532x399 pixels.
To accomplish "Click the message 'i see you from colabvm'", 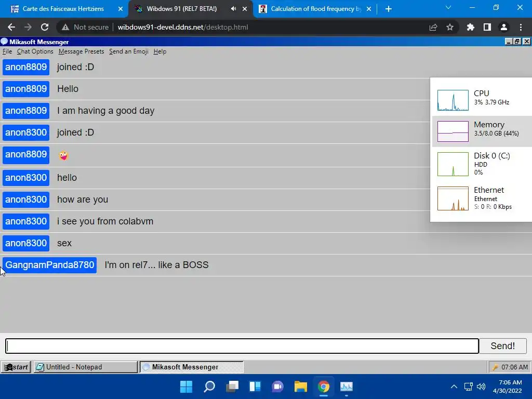I will pyautogui.click(x=105, y=221).
